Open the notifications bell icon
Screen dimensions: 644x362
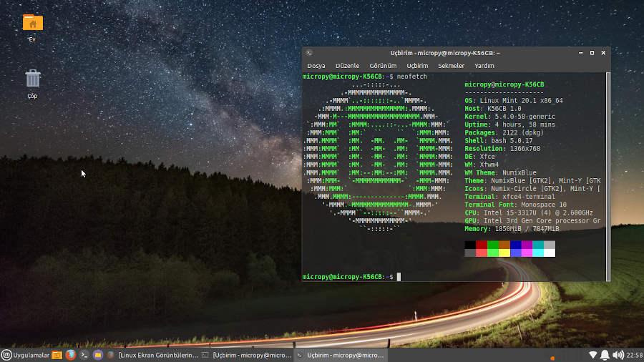[x=605, y=355]
